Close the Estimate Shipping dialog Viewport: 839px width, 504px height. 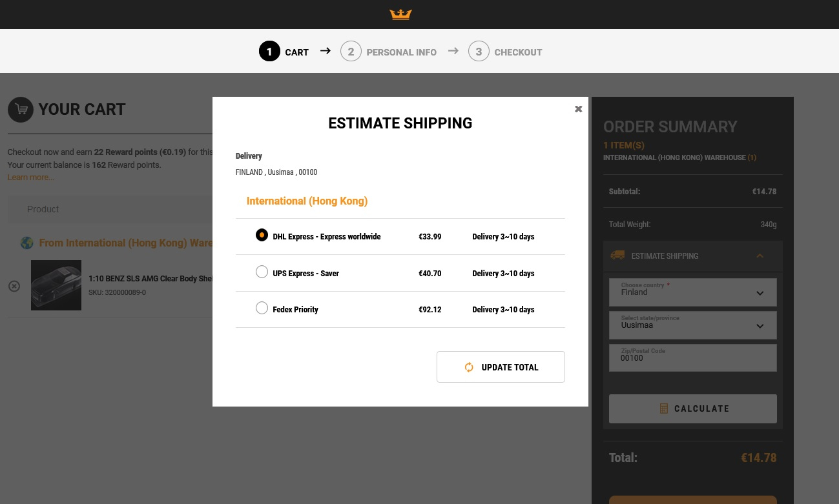coord(579,109)
